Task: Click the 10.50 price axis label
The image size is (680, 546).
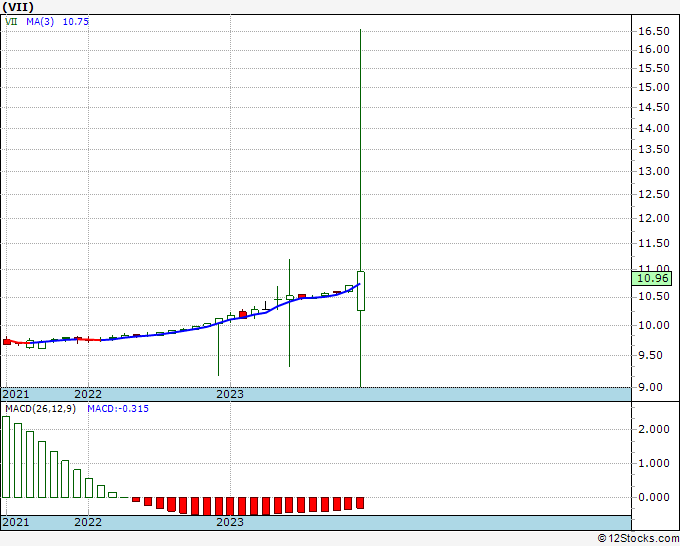Action: tap(654, 296)
